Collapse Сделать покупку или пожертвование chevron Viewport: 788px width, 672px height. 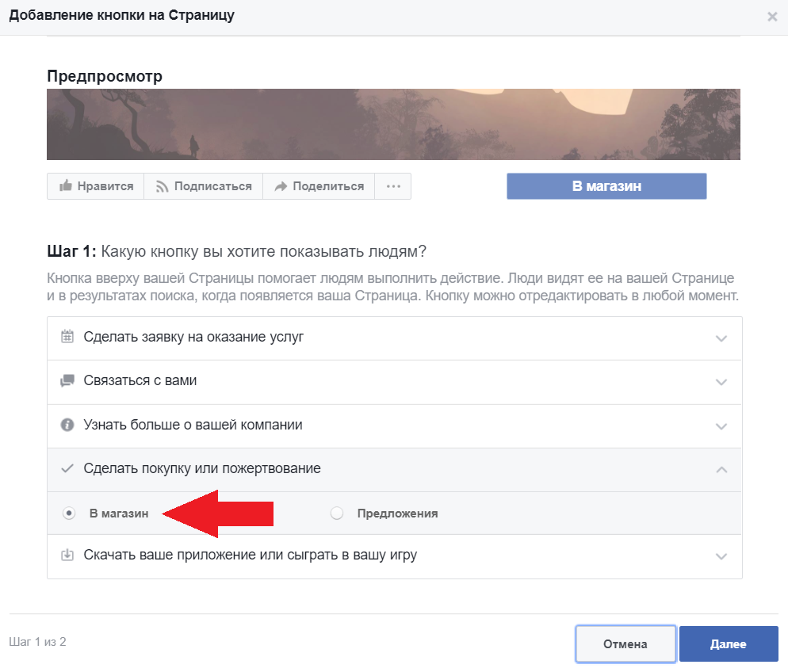tap(721, 470)
